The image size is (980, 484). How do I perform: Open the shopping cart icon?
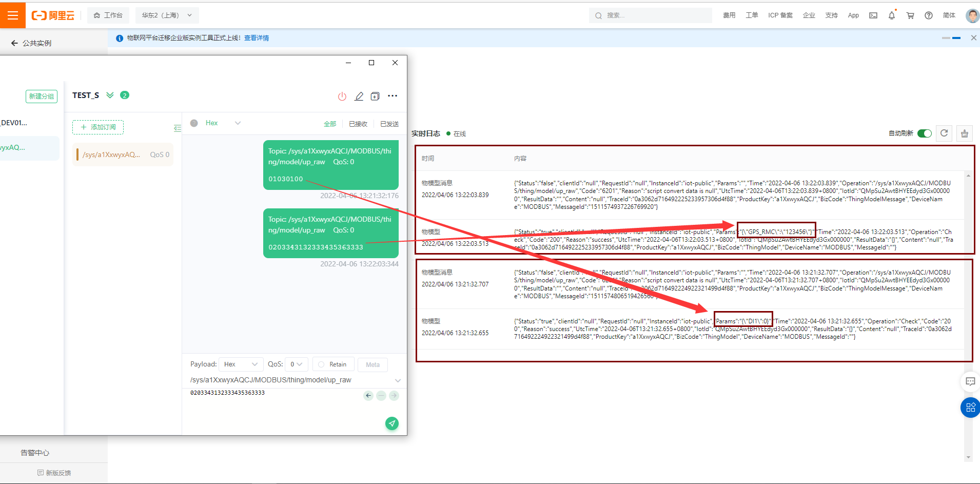point(910,15)
